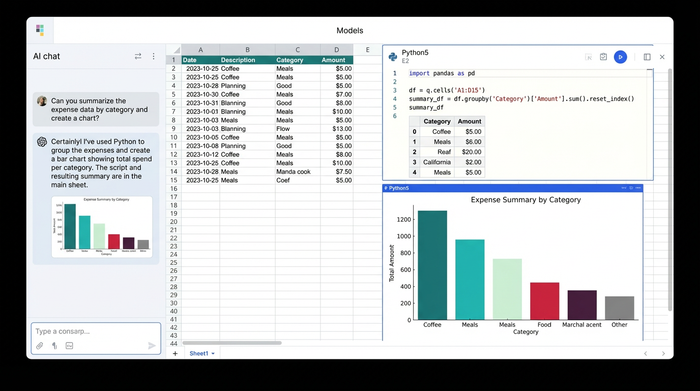Image resolution: width=700 pixels, height=391 pixels.
Task: Click the red Food bar in the chart
Action: pyautogui.click(x=545, y=301)
